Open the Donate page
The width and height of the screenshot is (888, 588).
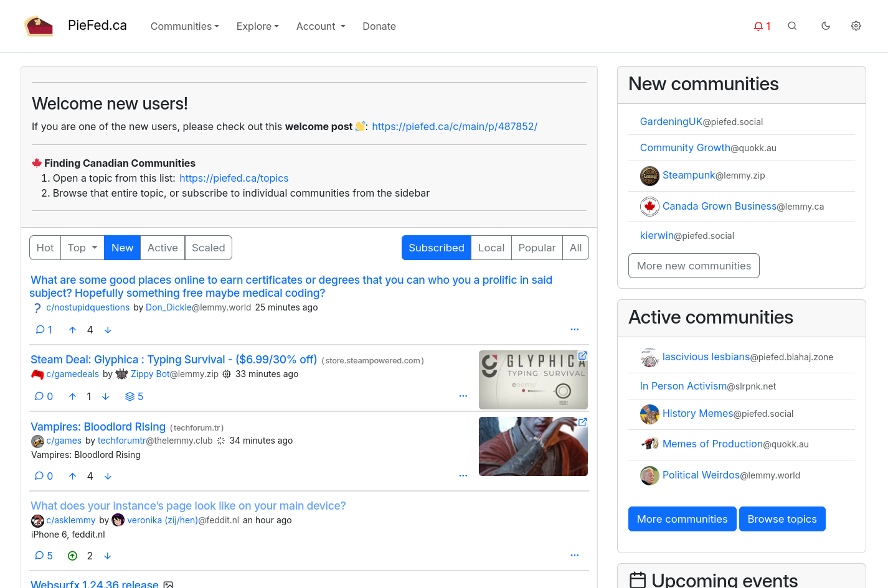click(379, 26)
